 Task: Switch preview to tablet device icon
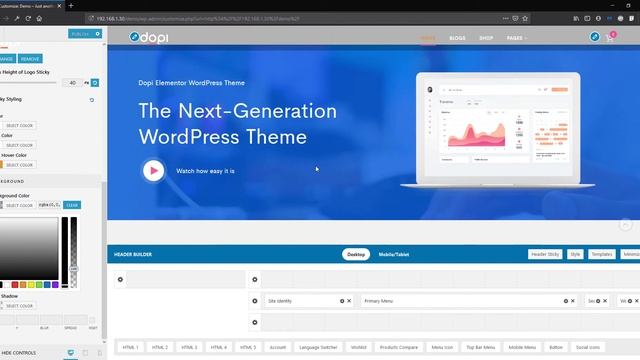[85, 353]
